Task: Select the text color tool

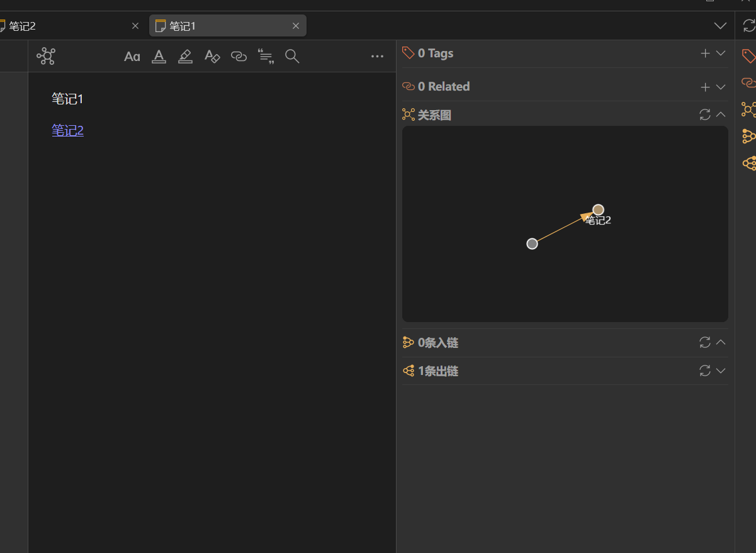Action: (159, 57)
